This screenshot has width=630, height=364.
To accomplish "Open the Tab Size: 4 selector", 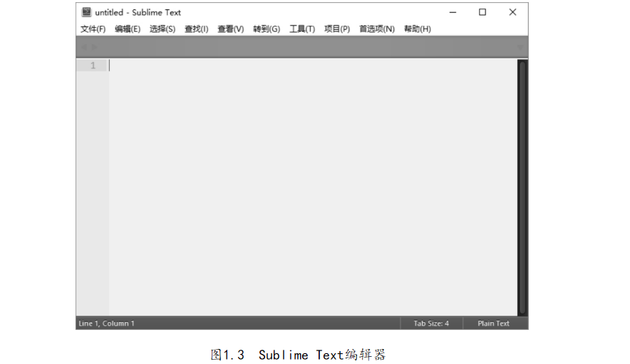I will [431, 323].
